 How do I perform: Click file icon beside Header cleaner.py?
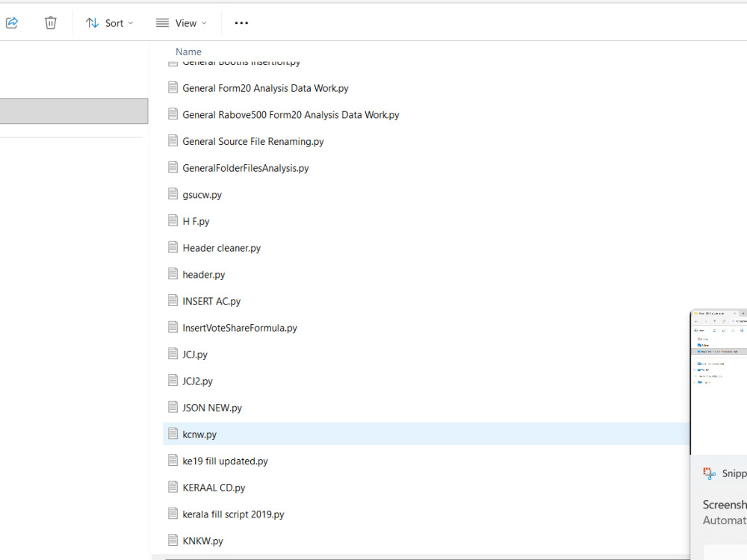click(173, 247)
